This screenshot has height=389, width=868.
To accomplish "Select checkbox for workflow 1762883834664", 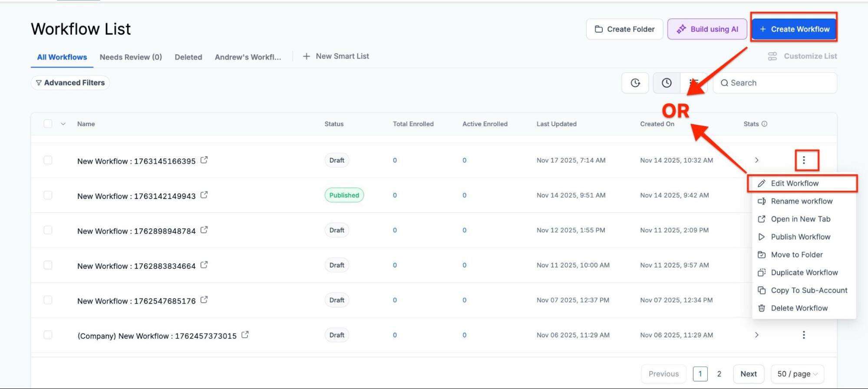I will pos(48,265).
